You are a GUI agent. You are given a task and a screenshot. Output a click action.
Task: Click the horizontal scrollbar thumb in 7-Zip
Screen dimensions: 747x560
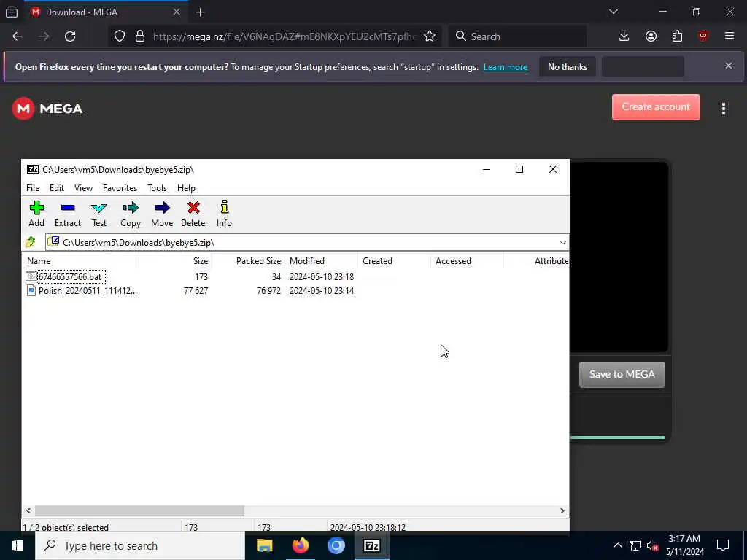point(139,510)
